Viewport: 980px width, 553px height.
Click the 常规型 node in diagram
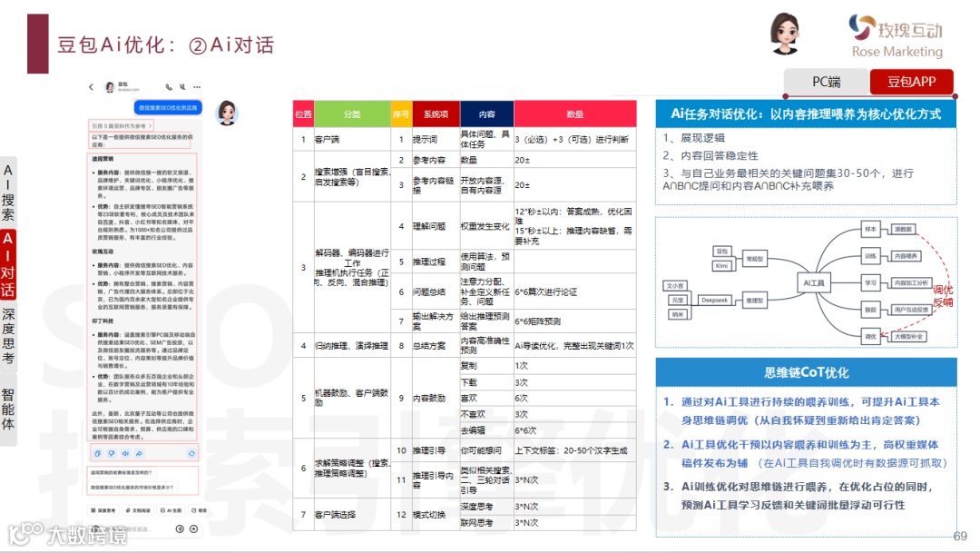pyautogui.click(x=754, y=259)
